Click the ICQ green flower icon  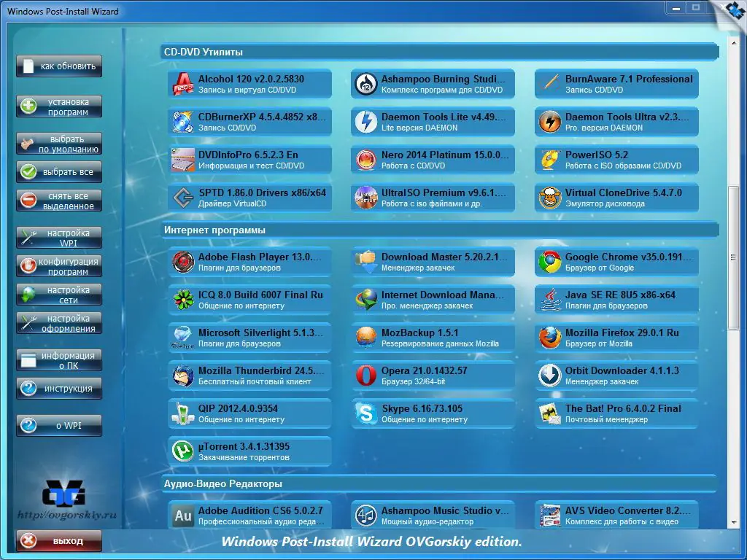pos(183,300)
